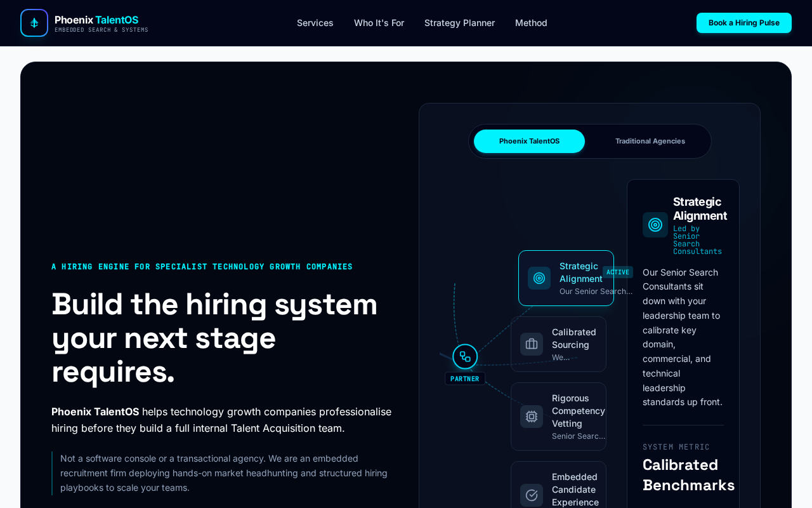Click the Partner node icon in diagram
812x508 pixels.
point(465,357)
